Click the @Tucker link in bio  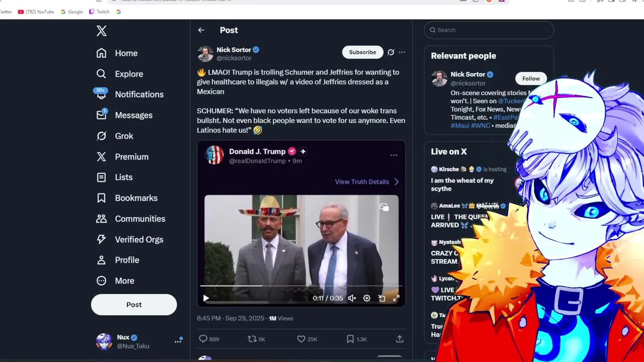[511, 101]
